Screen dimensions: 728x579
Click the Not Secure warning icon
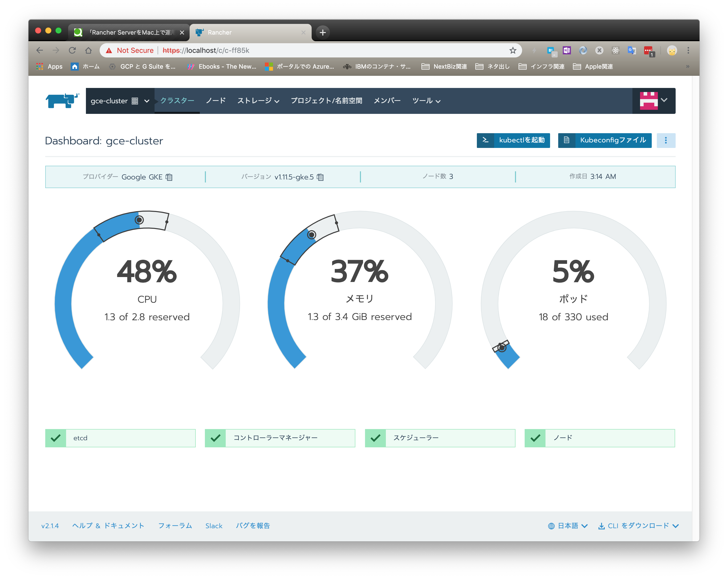(x=109, y=50)
